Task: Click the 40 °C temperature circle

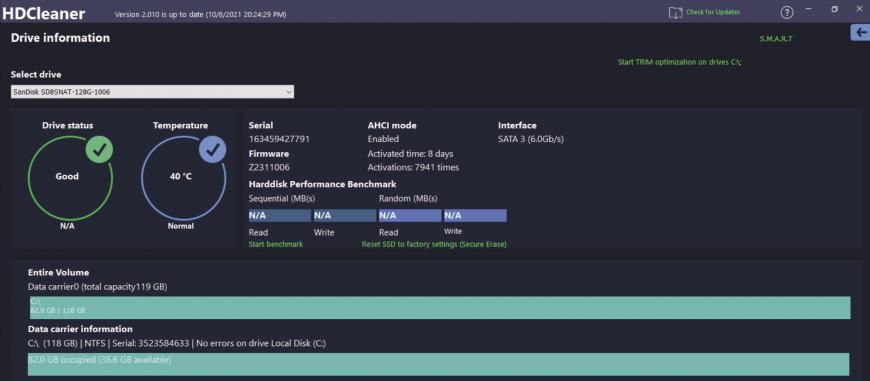Action: (x=184, y=179)
